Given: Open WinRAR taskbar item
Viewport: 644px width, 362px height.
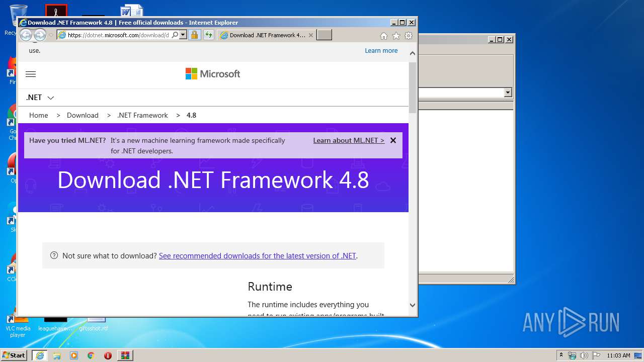Looking at the screenshot, I should pyautogui.click(x=125, y=355).
